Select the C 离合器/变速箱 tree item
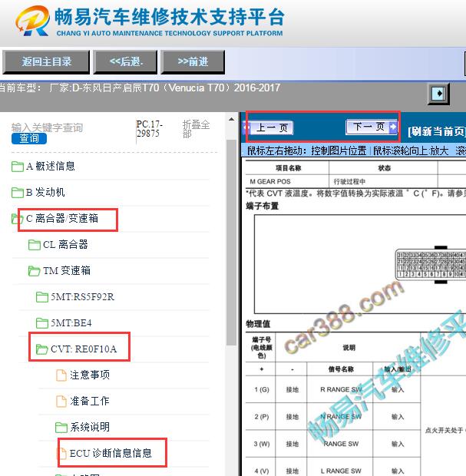The height and width of the screenshot is (476, 466). (62, 219)
